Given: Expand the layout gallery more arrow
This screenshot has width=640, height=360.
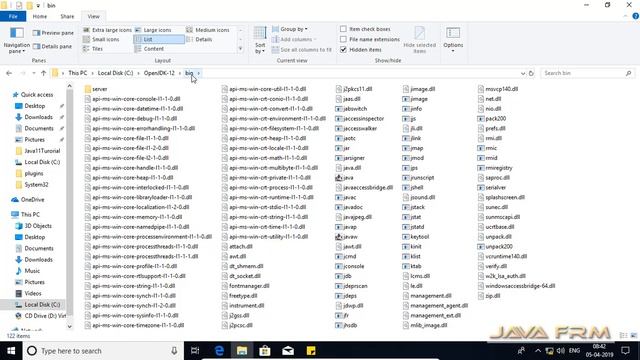Looking at the screenshot, I should pyautogui.click(x=240, y=49).
